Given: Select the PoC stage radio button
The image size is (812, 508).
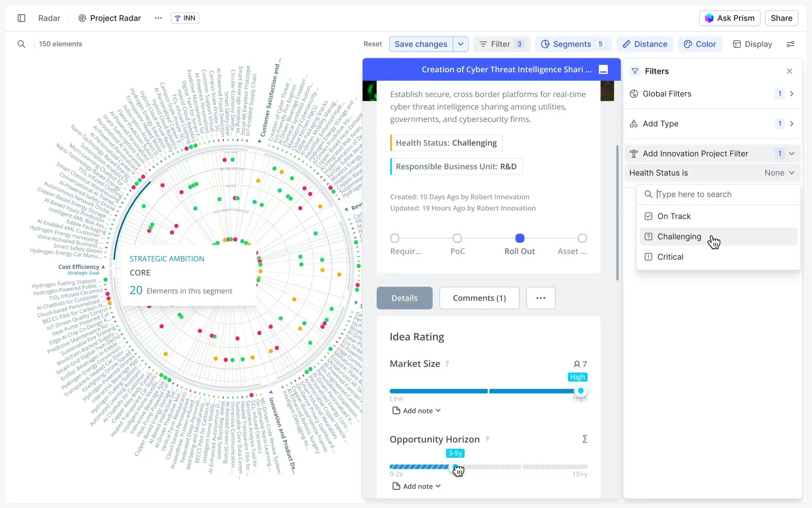Looking at the screenshot, I should coord(457,238).
